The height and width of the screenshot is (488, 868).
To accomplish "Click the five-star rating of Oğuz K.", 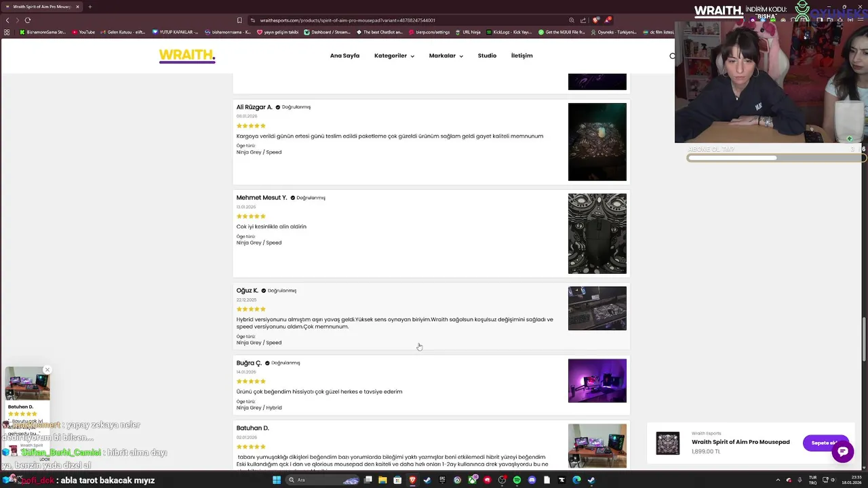I will click(251, 309).
